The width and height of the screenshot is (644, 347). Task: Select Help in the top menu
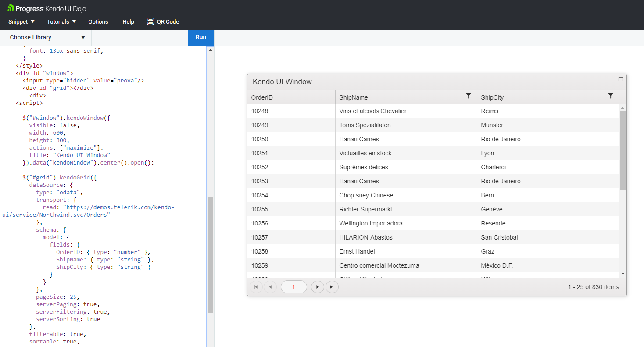(x=129, y=21)
